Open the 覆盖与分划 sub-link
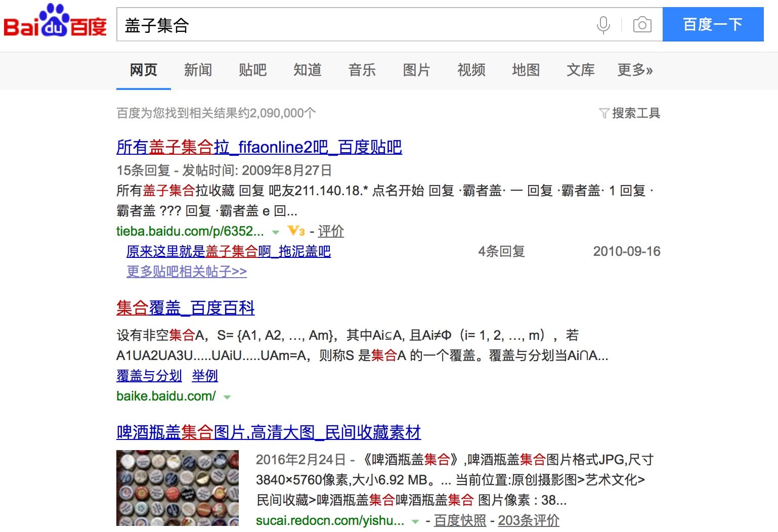The image size is (778, 532). (x=149, y=376)
